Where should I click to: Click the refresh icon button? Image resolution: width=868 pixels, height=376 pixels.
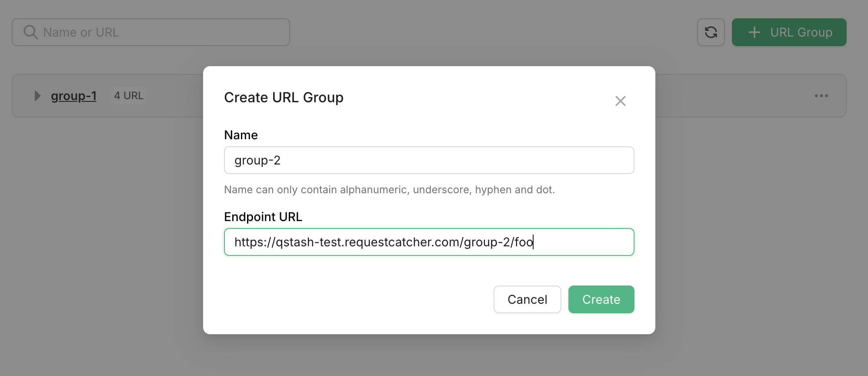coord(711,32)
